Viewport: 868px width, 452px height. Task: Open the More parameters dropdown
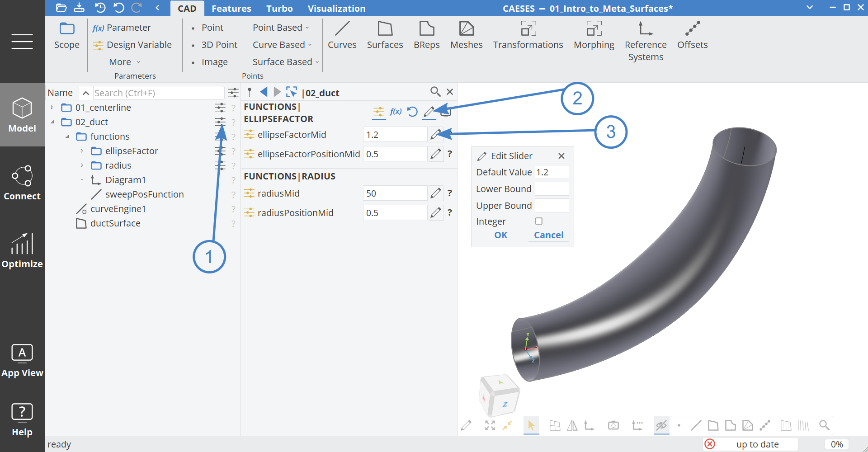[124, 62]
